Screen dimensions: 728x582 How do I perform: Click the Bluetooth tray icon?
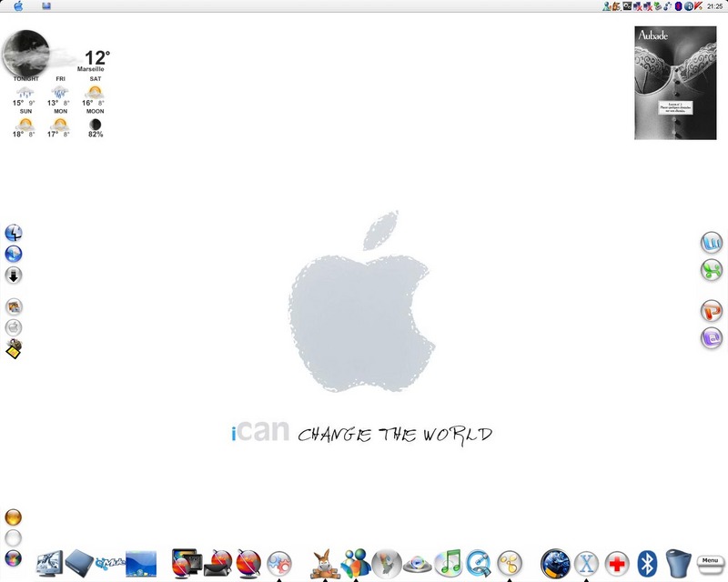coord(678,6)
